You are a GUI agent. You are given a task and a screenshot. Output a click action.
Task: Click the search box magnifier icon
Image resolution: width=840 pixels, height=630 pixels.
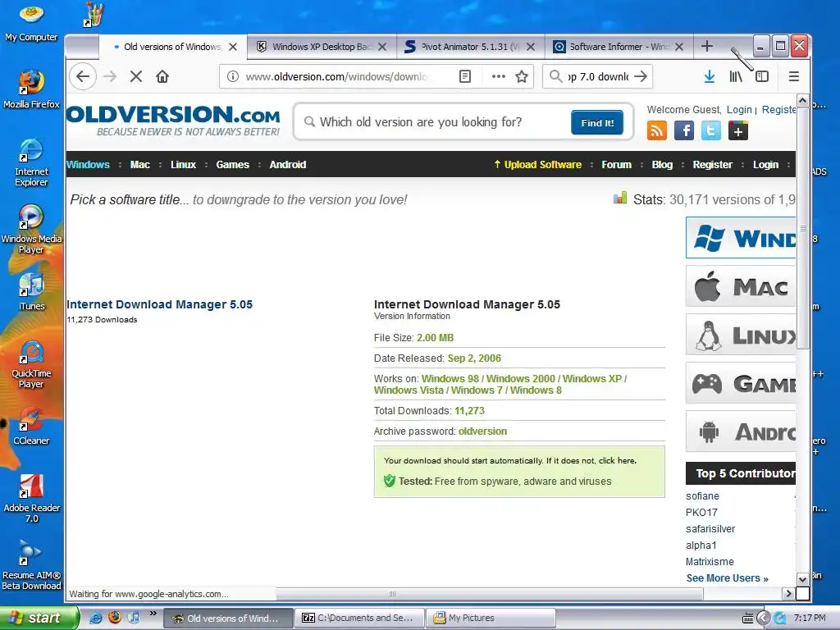pos(556,76)
